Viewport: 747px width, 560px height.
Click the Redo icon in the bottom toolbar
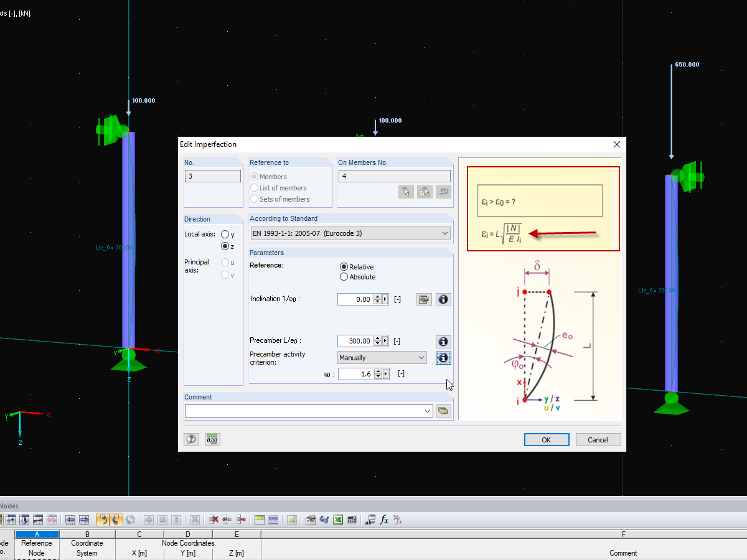(x=115, y=520)
